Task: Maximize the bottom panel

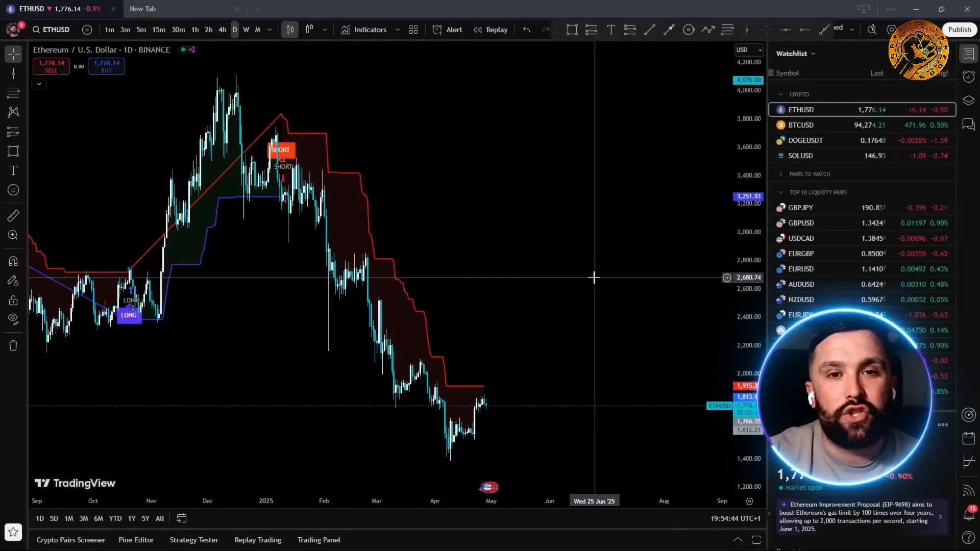Action: (x=756, y=540)
